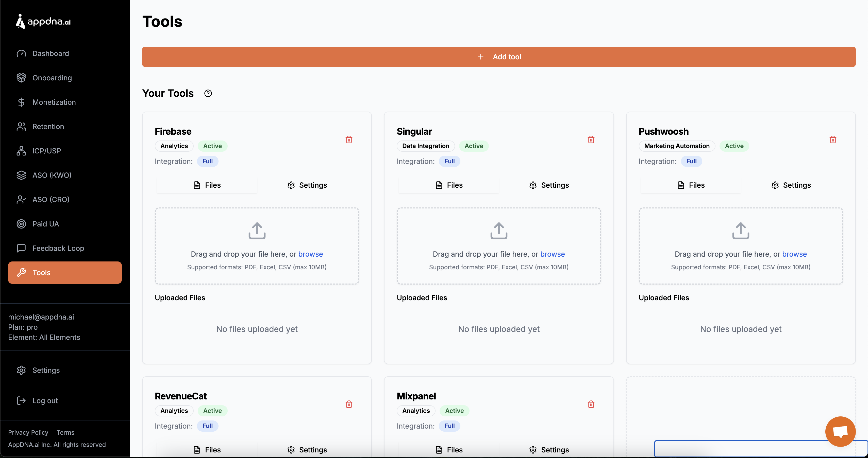Remove Pushwoosh using its trash icon
This screenshot has height=458, width=868.
tap(833, 139)
